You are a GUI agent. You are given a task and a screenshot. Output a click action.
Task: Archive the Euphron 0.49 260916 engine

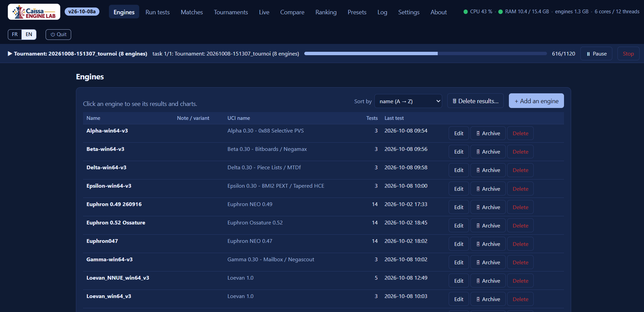[488, 207]
